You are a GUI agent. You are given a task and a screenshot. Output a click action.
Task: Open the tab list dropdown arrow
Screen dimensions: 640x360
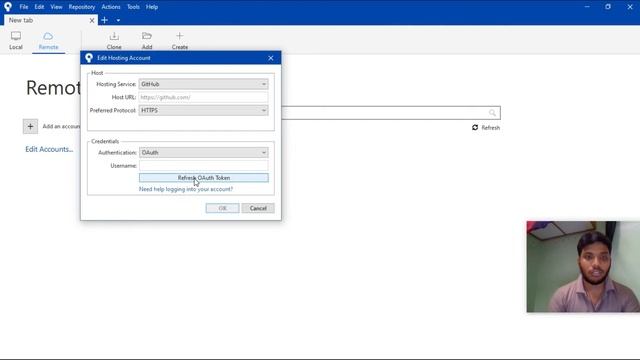(x=118, y=20)
